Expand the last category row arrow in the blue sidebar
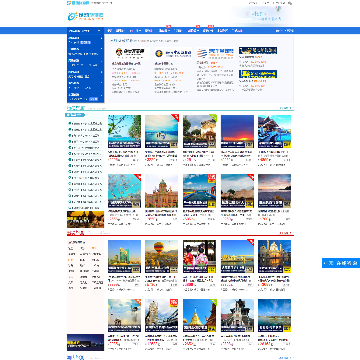Image resolution: width=360 pixels, height=360 pixels. pyautogui.click(x=101, y=94)
